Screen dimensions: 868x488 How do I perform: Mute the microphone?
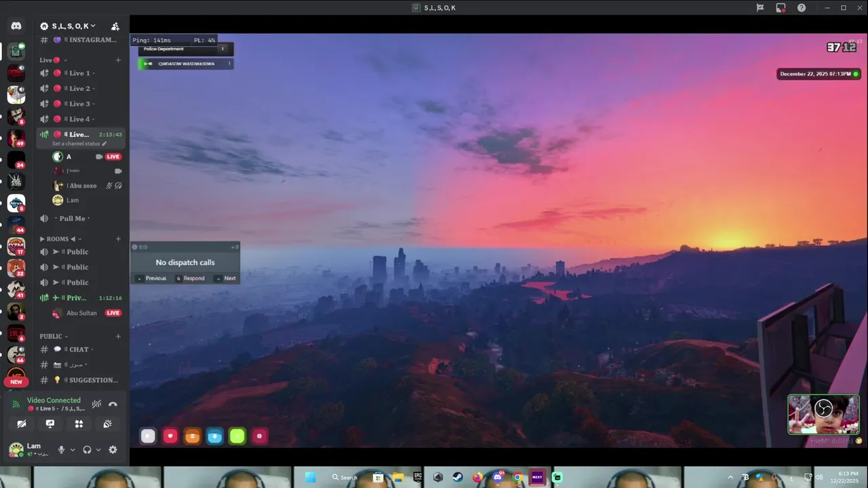click(61, 449)
